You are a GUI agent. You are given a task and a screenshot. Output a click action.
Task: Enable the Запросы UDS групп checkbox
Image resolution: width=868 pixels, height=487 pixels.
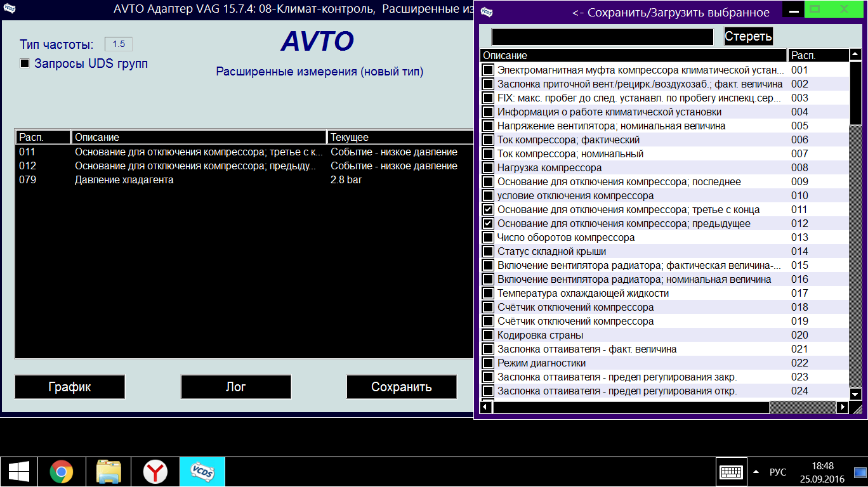pyautogui.click(x=25, y=63)
